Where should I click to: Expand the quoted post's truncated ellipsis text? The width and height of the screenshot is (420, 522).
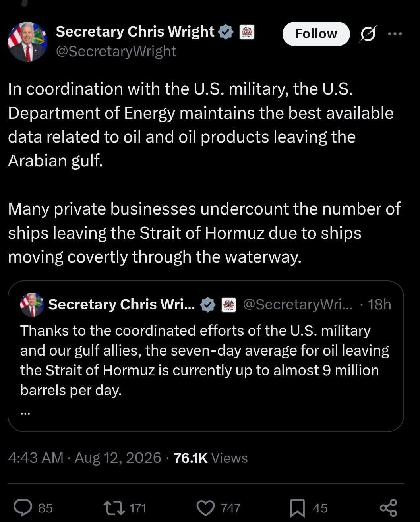coord(25,413)
